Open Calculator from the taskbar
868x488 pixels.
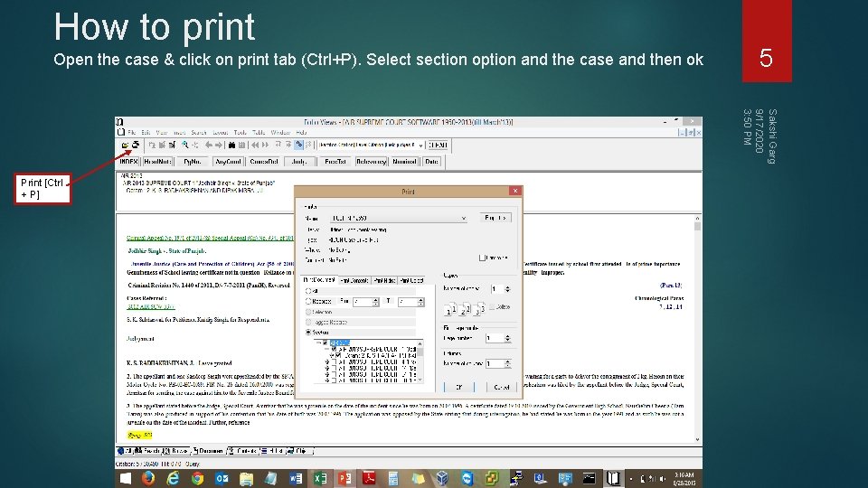pyautogui.click(x=393, y=478)
